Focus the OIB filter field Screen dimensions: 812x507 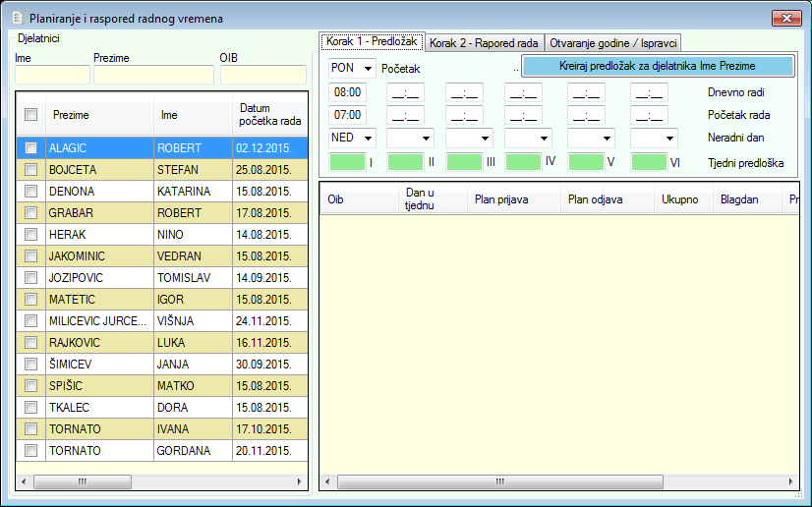coord(263,75)
